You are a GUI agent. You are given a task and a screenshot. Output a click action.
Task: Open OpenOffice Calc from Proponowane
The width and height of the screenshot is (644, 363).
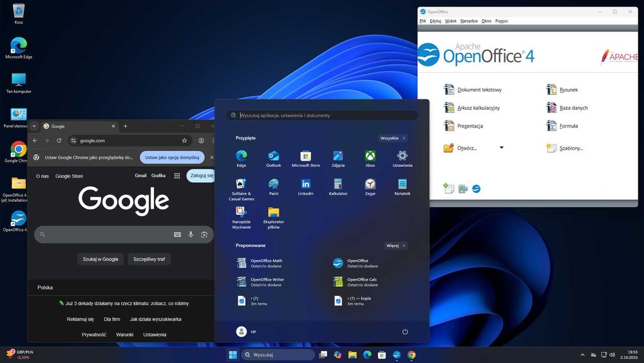tap(355, 282)
